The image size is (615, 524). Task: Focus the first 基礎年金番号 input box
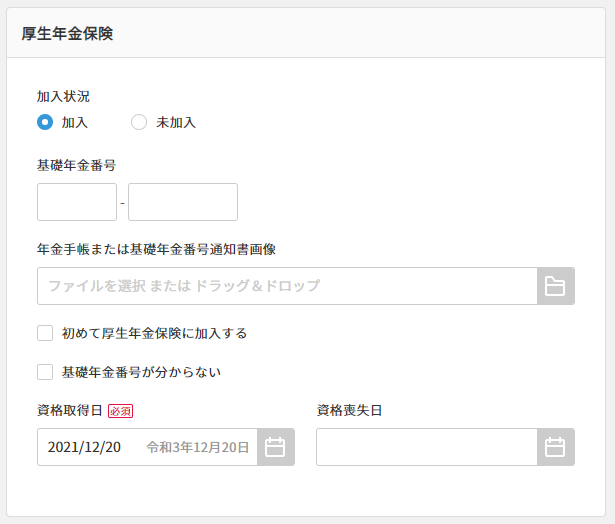click(77, 202)
